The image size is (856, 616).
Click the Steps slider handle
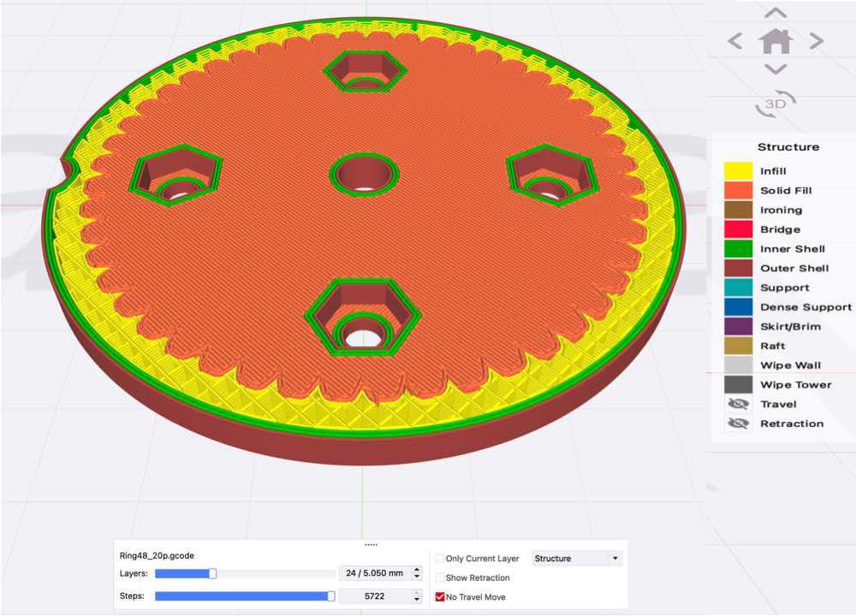pyautogui.click(x=330, y=596)
